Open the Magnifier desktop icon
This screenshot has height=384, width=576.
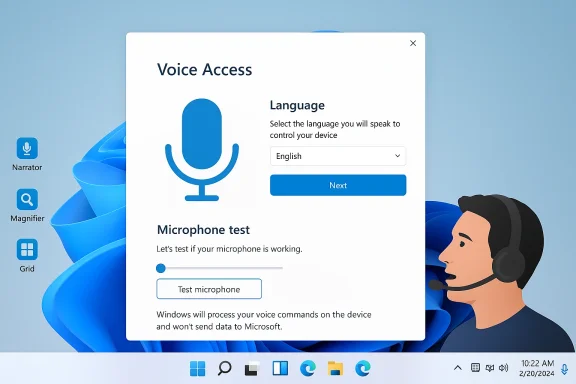pyautogui.click(x=27, y=200)
